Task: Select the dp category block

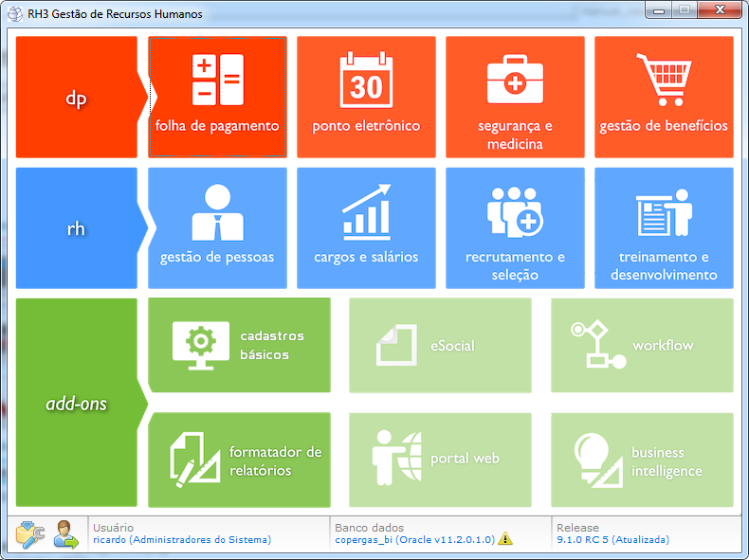Action: 77,98
